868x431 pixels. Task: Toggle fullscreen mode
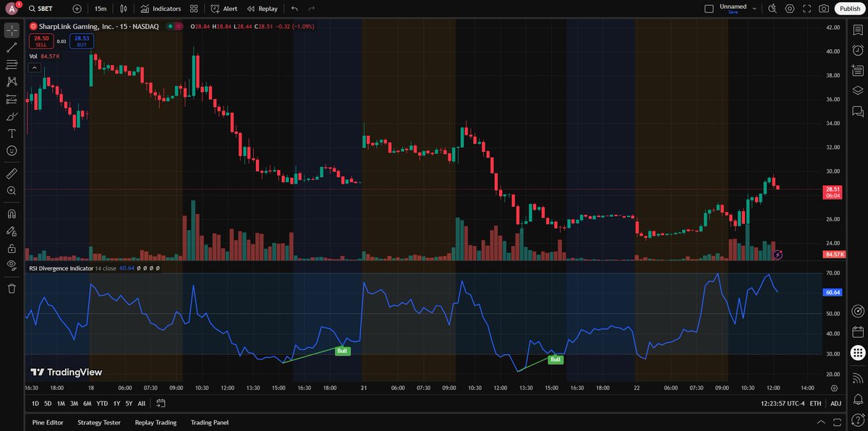807,9
